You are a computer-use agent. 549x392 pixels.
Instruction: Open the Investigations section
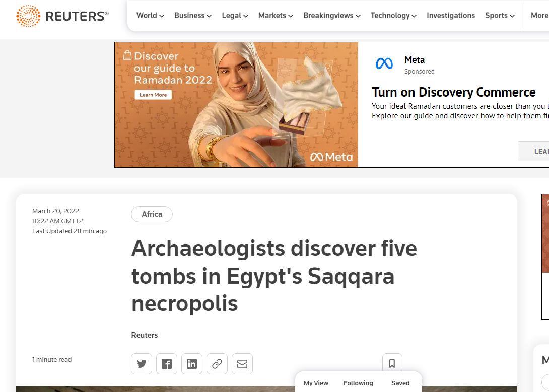coord(451,16)
